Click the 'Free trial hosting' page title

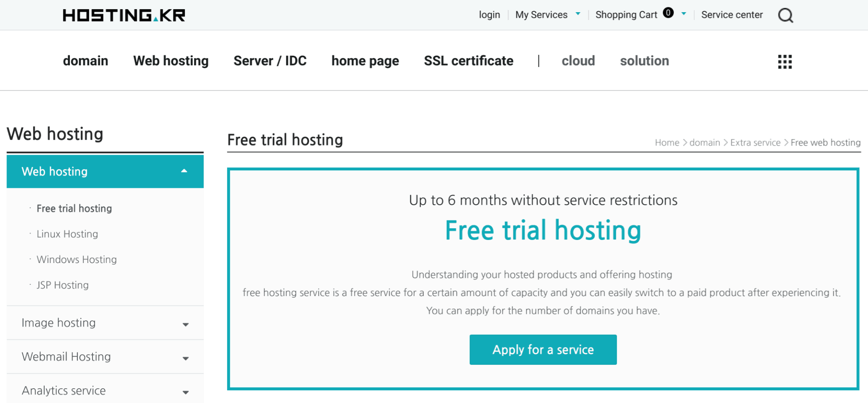pyautogui.click(x=285, y=140)
